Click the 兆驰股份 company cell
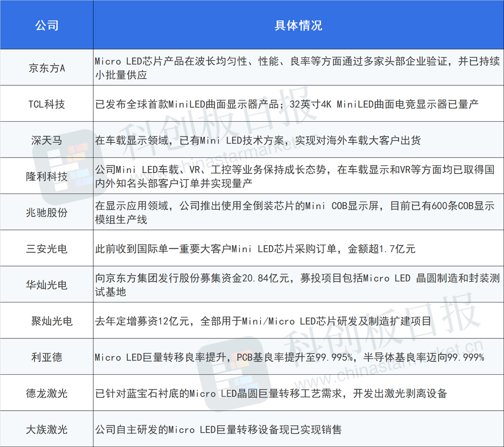 [47, 212]
